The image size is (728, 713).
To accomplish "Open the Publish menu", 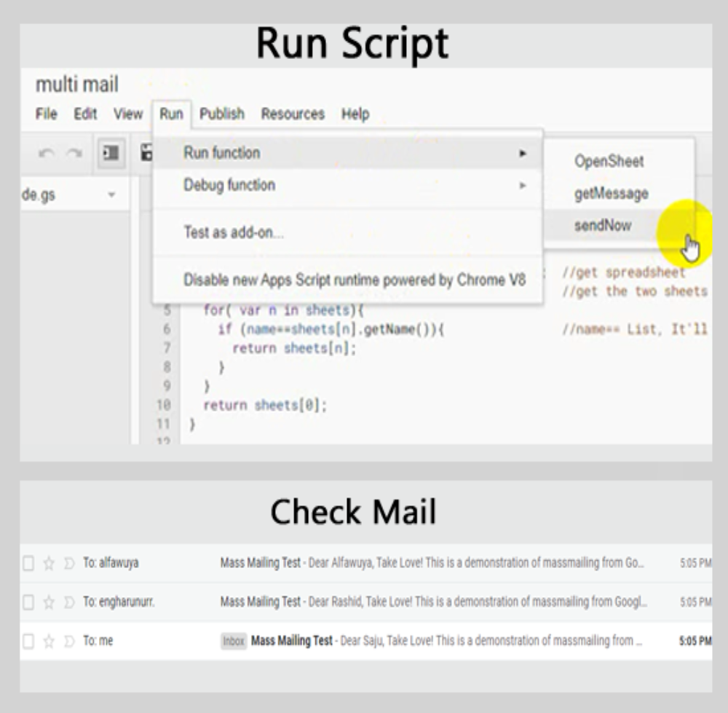I will tap(222, 114).
